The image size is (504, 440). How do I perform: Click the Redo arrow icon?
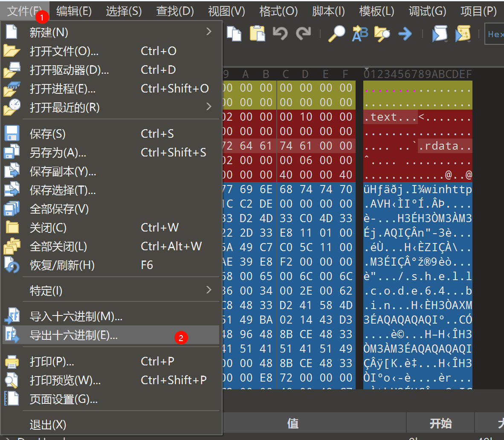(303, 33)
